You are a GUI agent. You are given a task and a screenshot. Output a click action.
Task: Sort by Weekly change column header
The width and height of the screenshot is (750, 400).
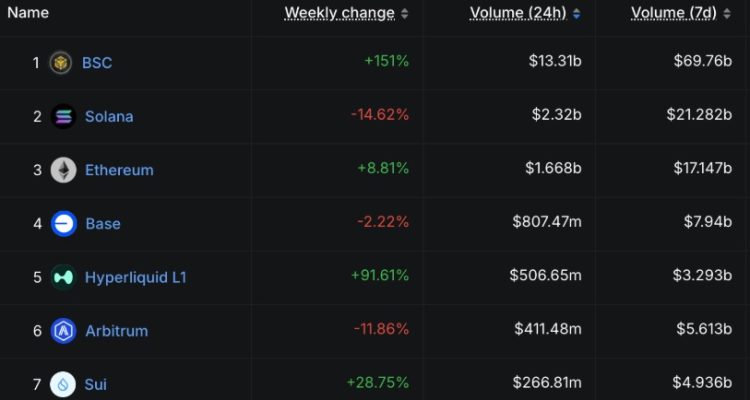[x=340, y=13]
